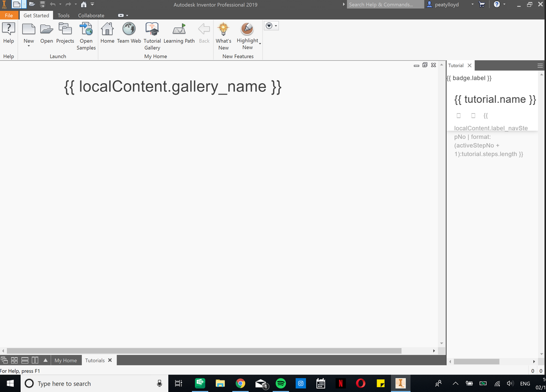Click in Search Help & Commands field
The image size is (546, 392).
click(x=385, y=4)
